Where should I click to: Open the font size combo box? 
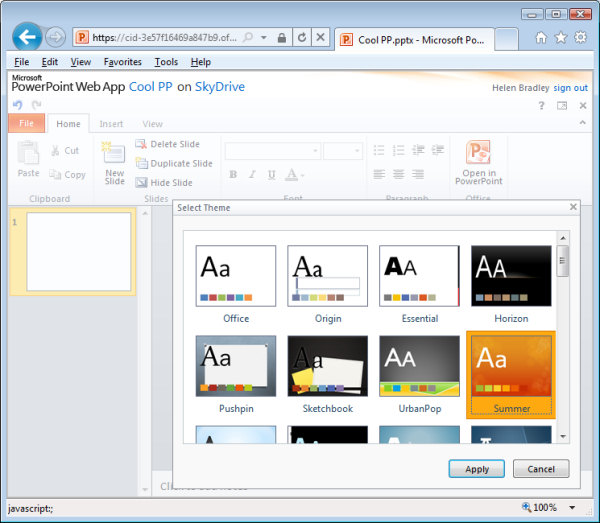[342, 151]
